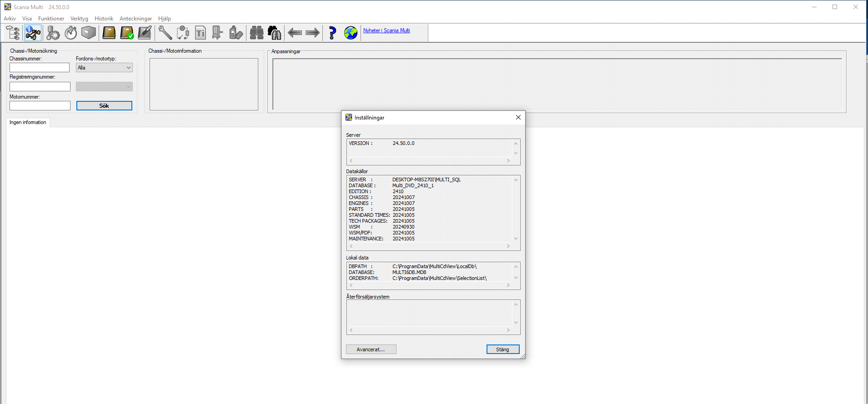868x404 pixels.
Task: Open the globe icon in toolbar
Action: [x=351, y=33]
